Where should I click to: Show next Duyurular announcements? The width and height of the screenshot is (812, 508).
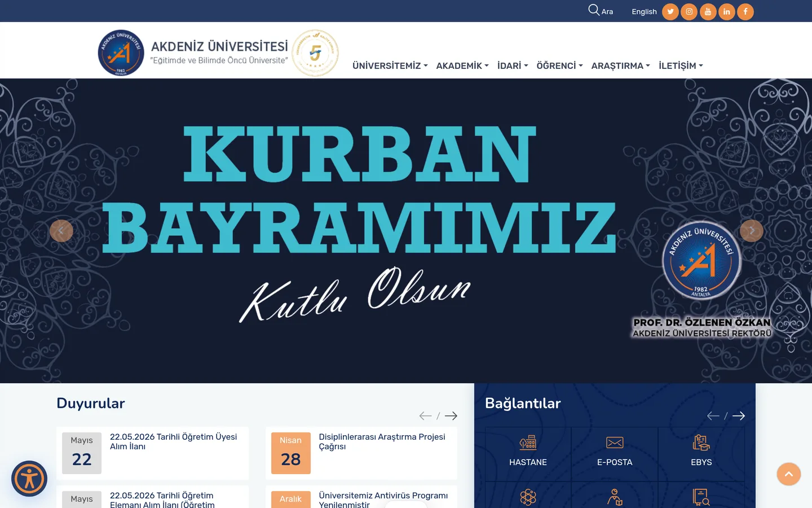coord(451,416)
